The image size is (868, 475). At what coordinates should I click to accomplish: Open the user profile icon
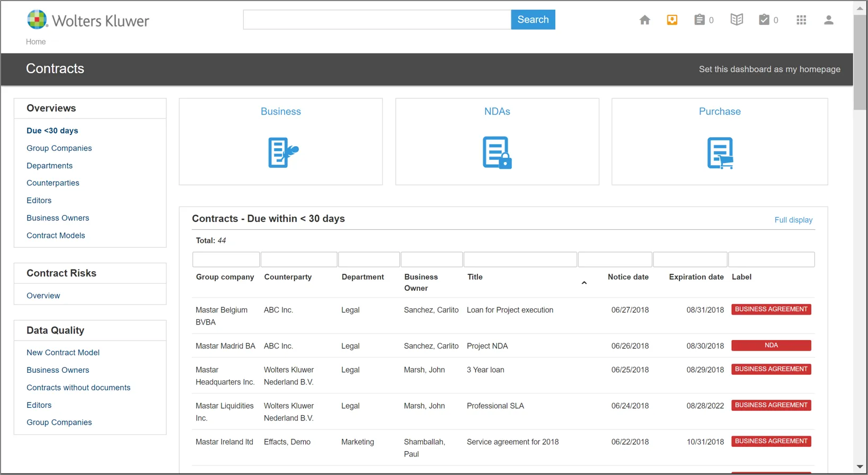[x=829, y=20]
